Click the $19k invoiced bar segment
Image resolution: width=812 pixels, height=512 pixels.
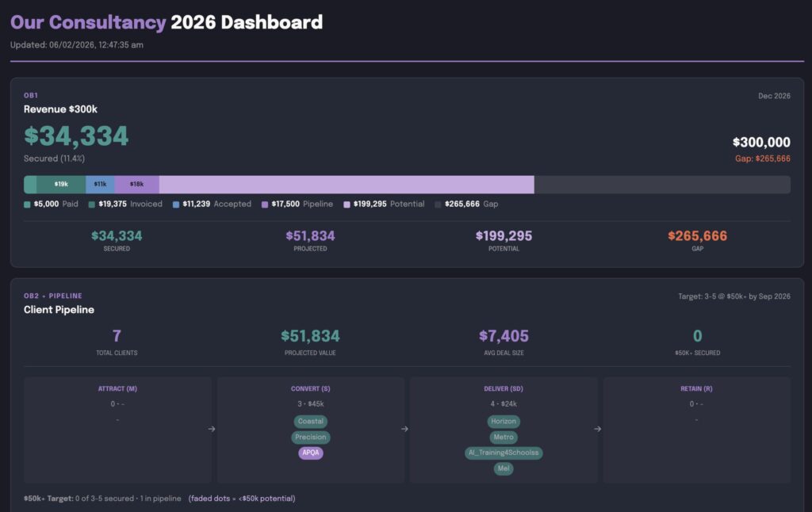click(61, 185)
